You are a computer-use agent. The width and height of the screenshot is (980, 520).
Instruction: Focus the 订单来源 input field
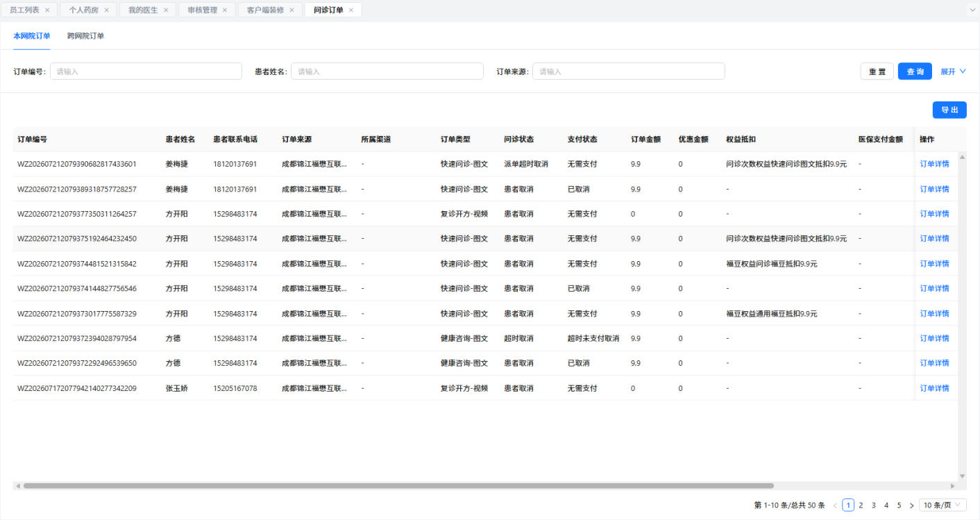pos(629,72)
